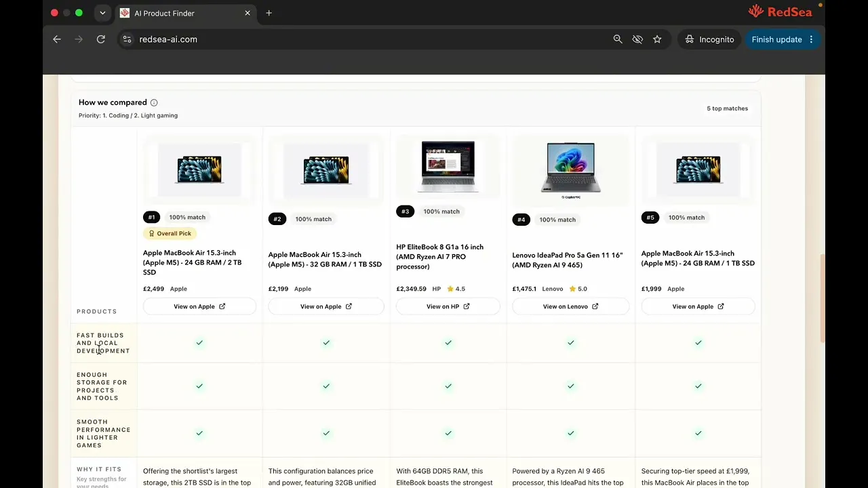Screen dimensions: 868x488
Task: Click the search magnifier icon in address bar
Action: click(618, 39)
